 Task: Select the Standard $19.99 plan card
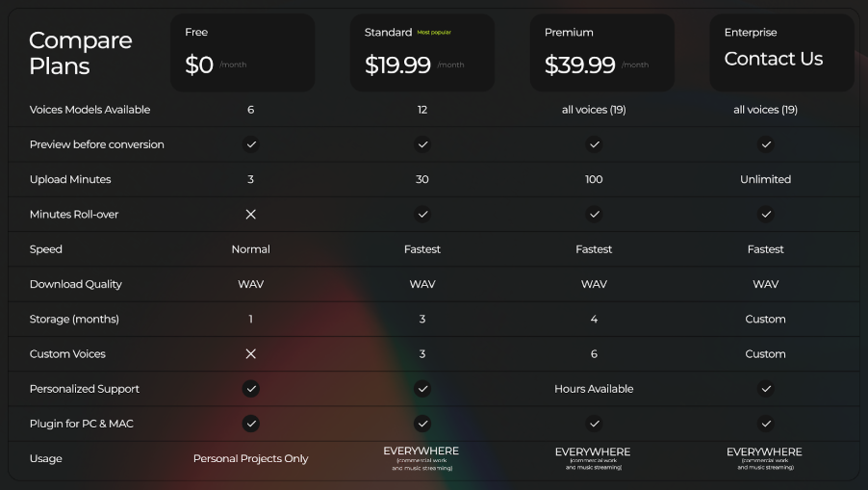coord(422,53)
